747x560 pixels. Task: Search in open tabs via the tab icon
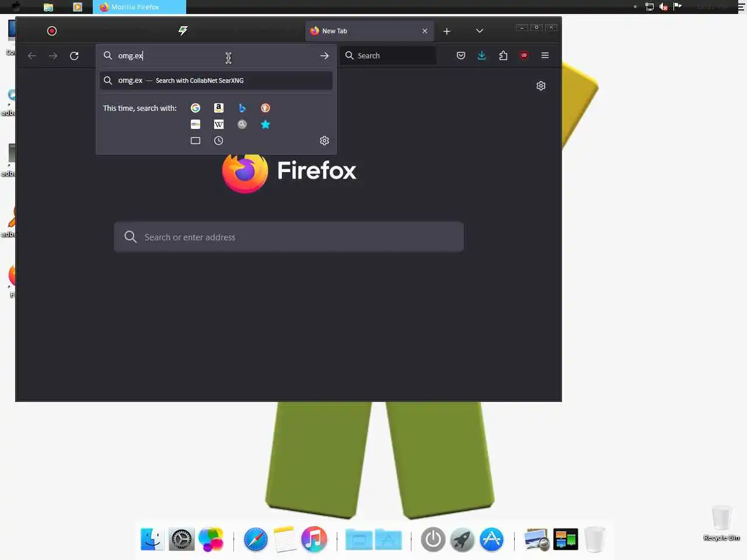tap(196, 141)
